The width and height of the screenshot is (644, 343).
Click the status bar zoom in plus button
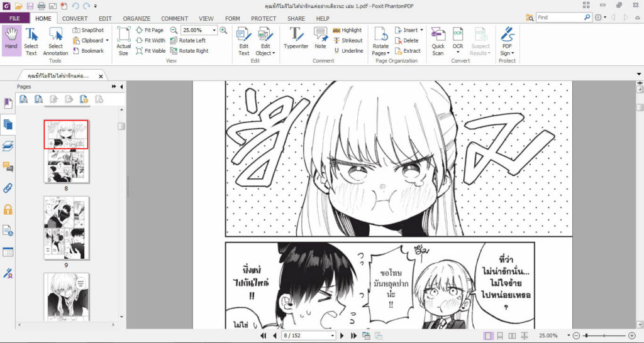point(631,335)
